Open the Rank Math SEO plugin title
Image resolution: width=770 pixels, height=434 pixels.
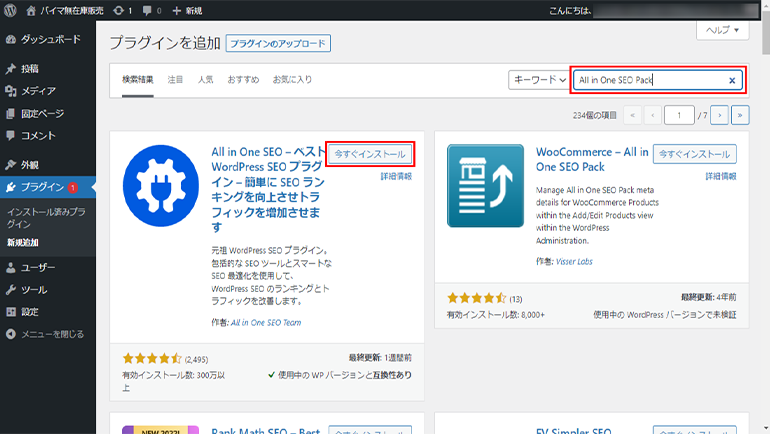point(266,430)
